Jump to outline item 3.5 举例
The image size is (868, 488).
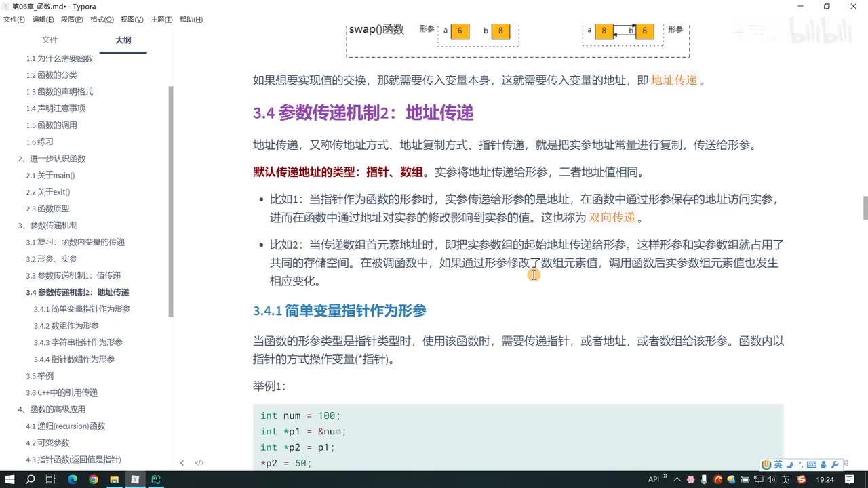(x=39, y=376)
